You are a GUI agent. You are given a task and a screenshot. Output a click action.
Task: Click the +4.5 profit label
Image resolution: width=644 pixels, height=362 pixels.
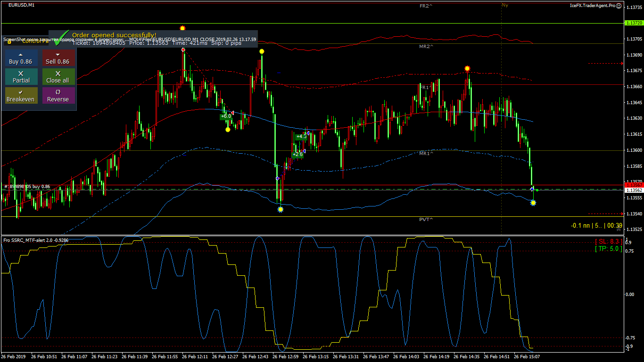point(301,137)
